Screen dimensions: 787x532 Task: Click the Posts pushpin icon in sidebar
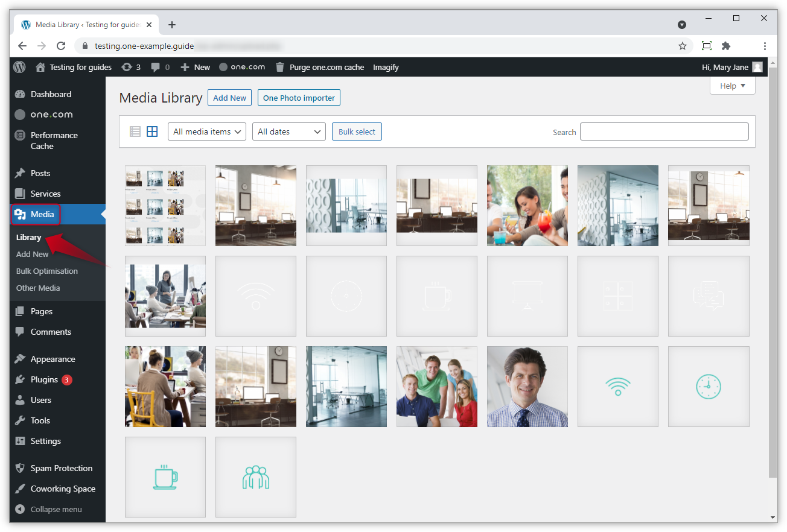click(x=19, y=173)
